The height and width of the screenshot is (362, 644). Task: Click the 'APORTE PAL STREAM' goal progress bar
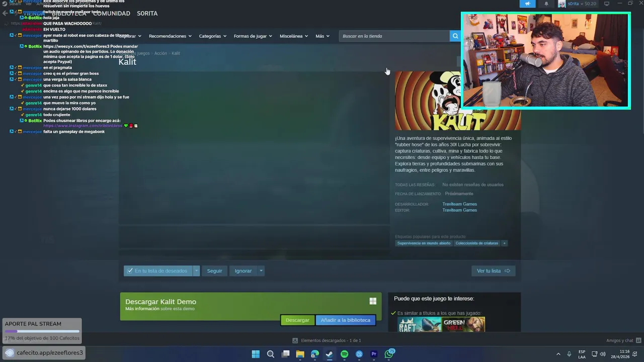click(42, 331)
